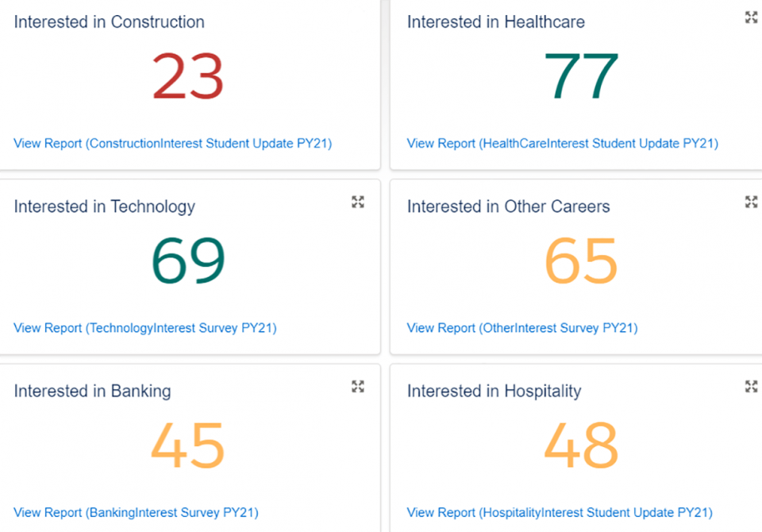
Task: Select the orange 65 Other Careers metric
Action: (581, 261)
